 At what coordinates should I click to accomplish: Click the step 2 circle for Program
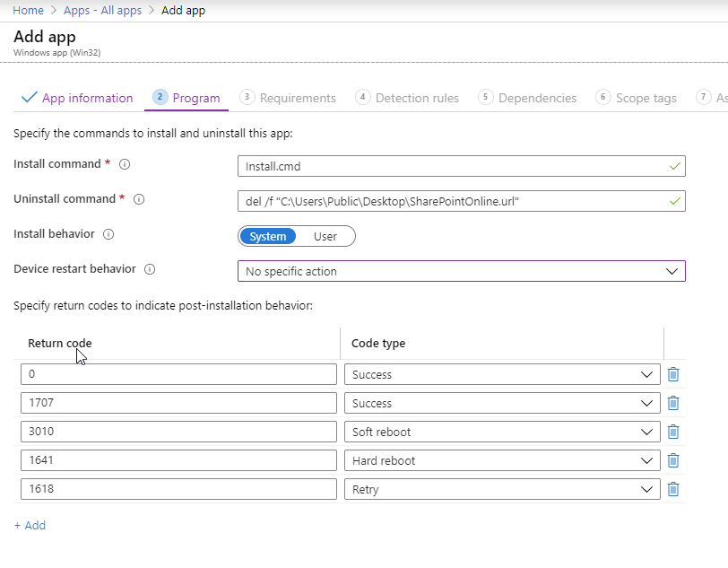160,97
